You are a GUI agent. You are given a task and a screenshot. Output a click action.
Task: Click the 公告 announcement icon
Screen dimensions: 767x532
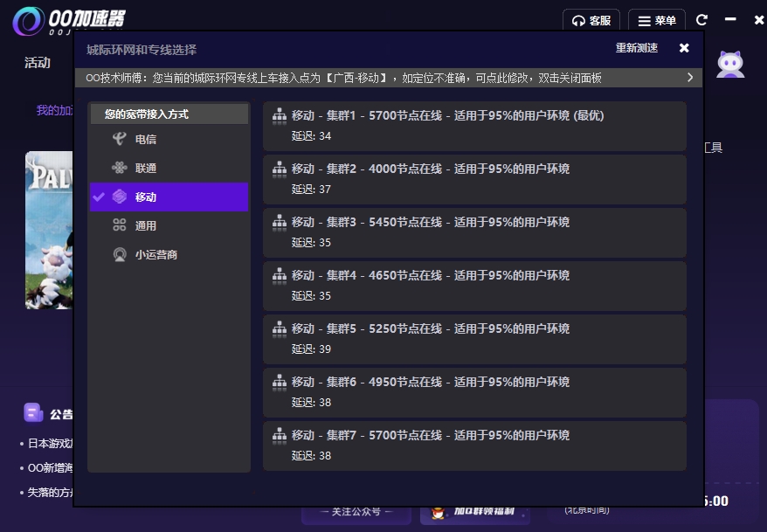pos(33,412)
